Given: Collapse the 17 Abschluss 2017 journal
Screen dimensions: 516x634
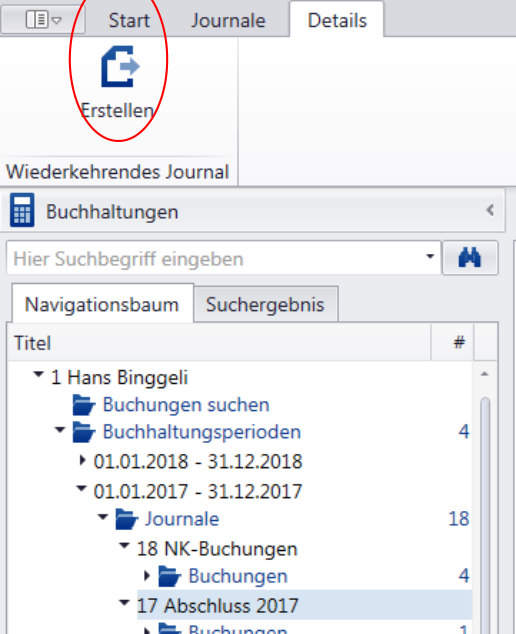Looking at the screenshot, I should click(125, 602).
